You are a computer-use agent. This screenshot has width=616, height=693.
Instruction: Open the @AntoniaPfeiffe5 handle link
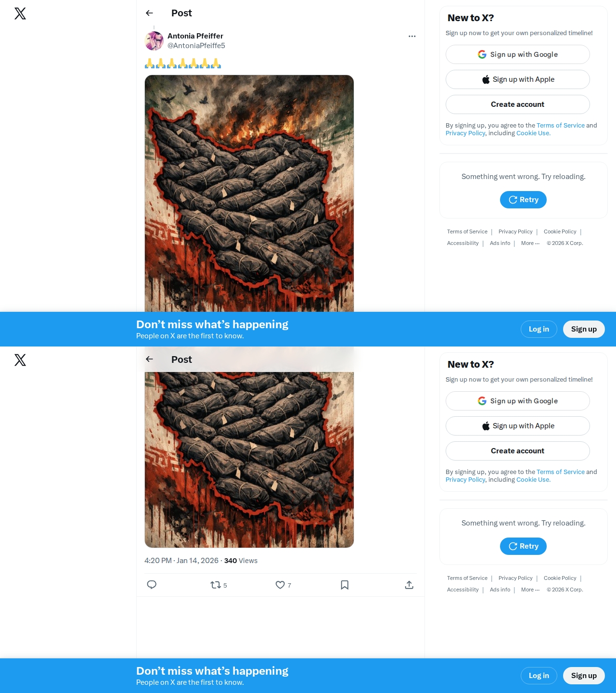(x=196, y=46)
